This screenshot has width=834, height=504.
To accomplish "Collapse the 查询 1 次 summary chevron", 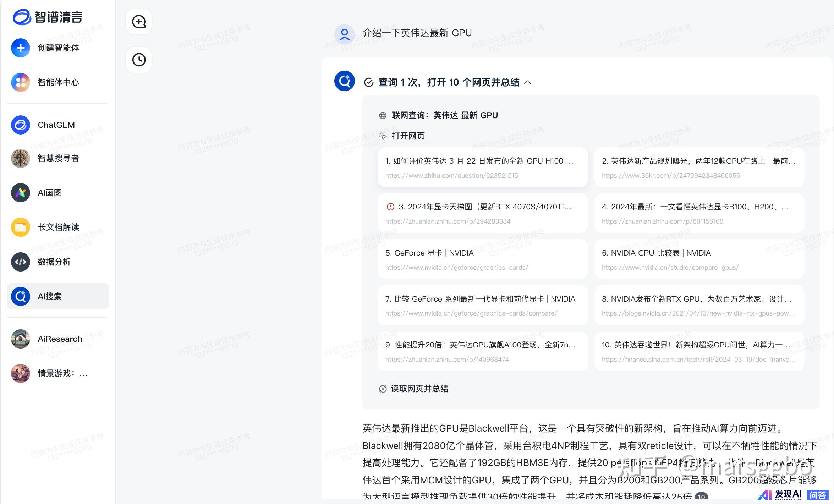I will (528, 82).
